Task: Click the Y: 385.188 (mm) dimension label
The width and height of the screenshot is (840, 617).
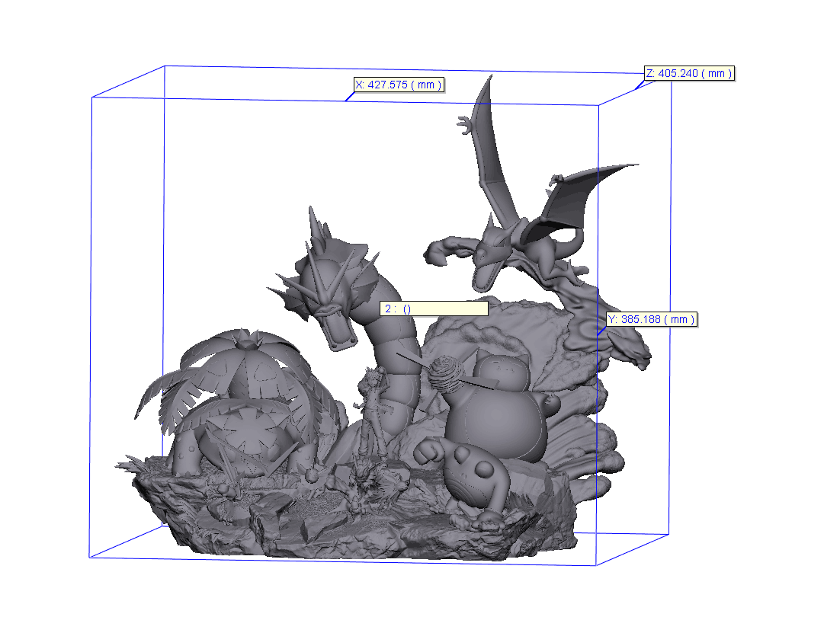Action: [650, 319]
